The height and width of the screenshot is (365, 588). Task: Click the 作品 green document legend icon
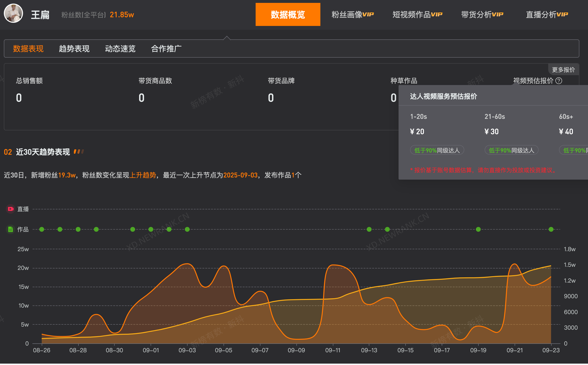coord(10,229)
